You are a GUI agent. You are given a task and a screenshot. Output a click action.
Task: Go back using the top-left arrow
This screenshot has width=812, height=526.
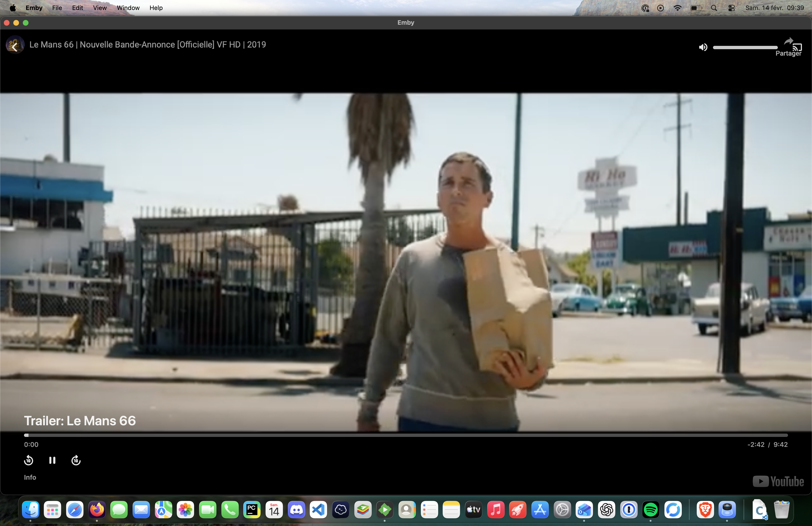(15, 48)
